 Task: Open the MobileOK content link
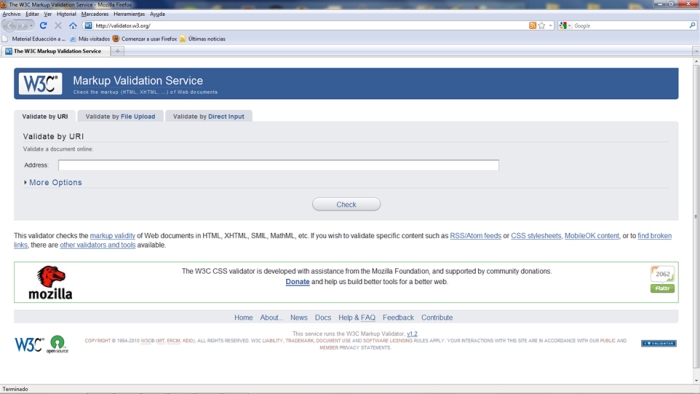[592, 236]
